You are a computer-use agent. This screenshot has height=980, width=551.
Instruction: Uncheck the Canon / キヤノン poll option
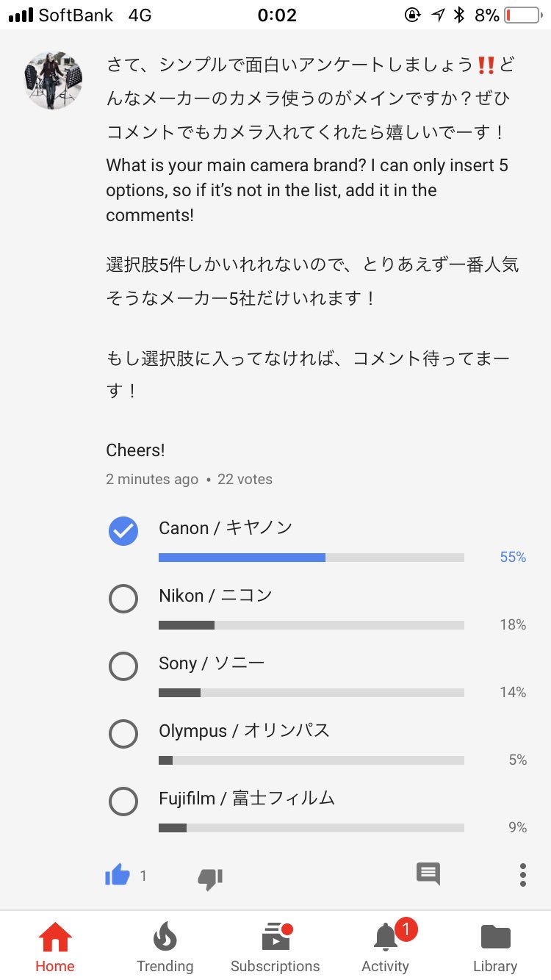click(x=123, y=531)
